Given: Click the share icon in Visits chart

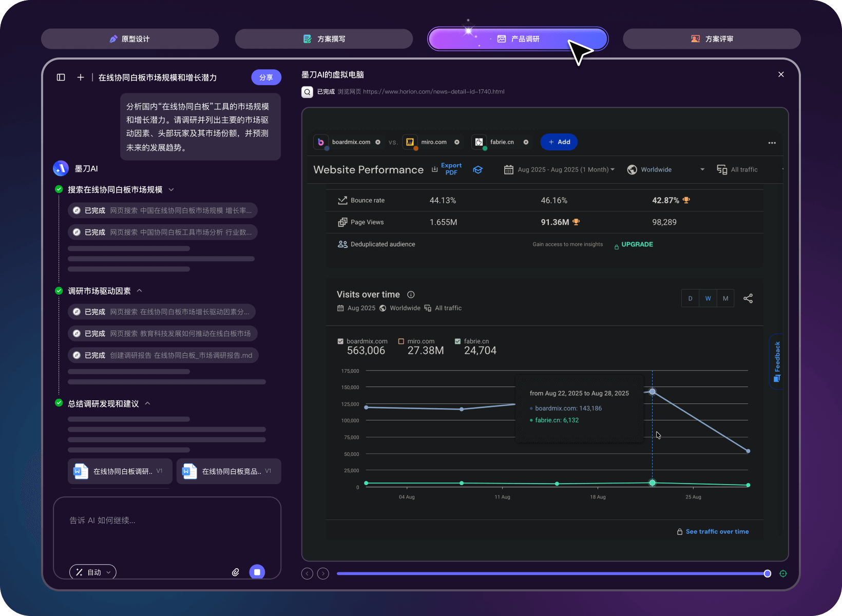Looking at the screenshot, I should coord(748,298).
